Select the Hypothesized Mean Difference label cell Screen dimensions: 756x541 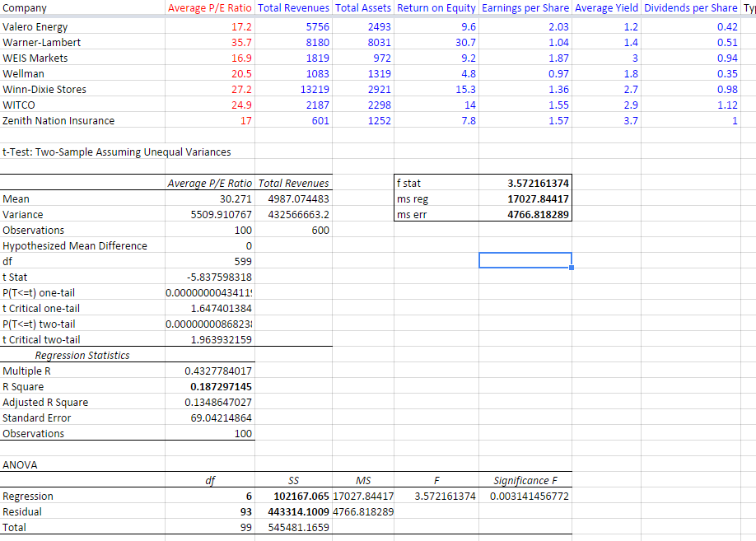point(75,246)
